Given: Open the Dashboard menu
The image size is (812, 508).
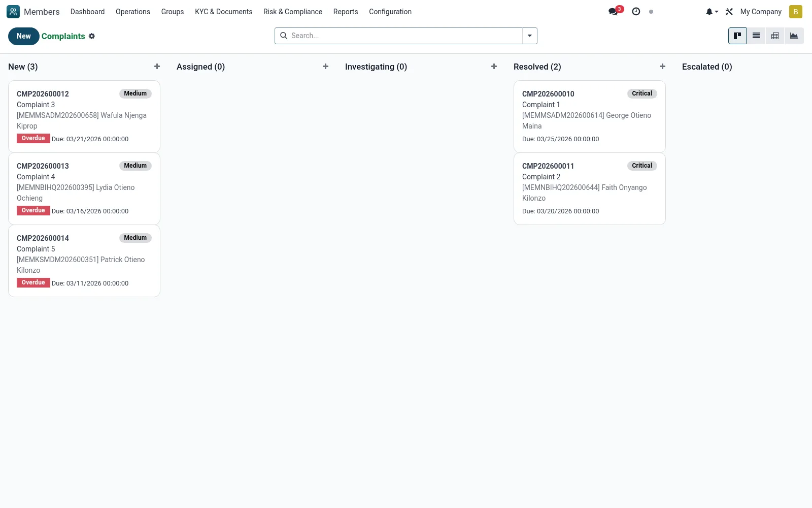Looking at the screenshot, I should (x=87, y=12).
